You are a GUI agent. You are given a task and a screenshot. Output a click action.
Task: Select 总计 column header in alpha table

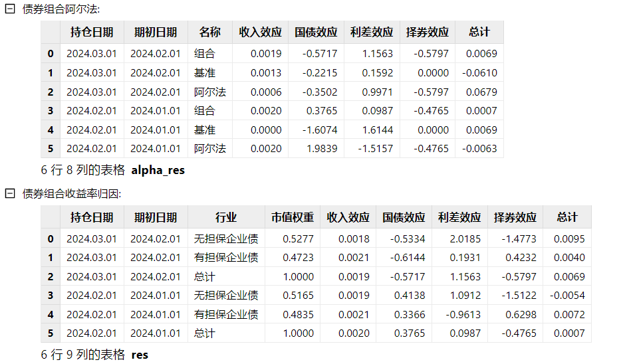479,32
